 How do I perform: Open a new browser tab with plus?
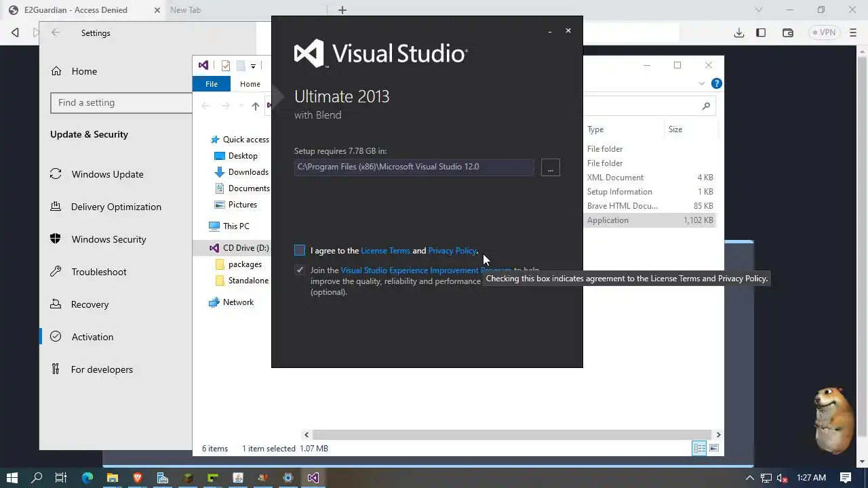(x=342, y=10)
